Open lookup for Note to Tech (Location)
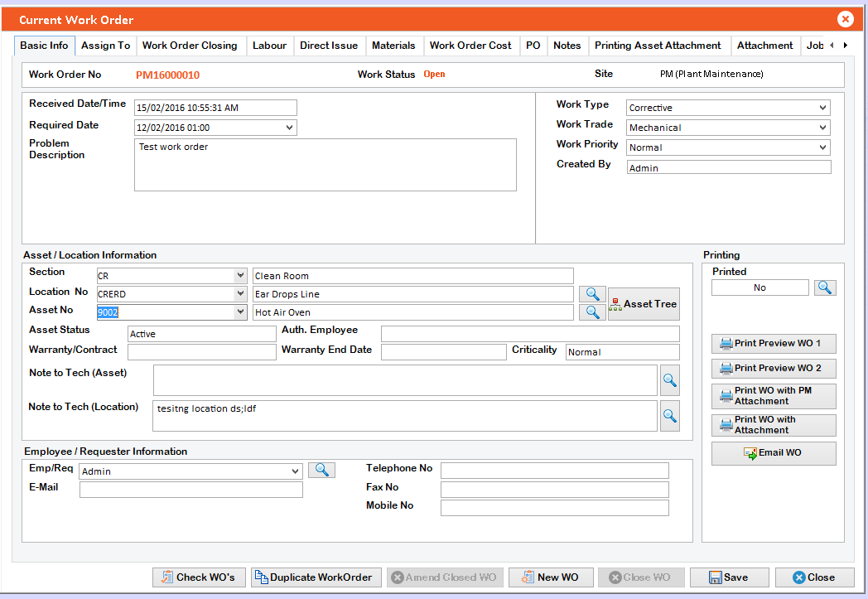This screenshot has height=599, width=868. tap(669, 415)
